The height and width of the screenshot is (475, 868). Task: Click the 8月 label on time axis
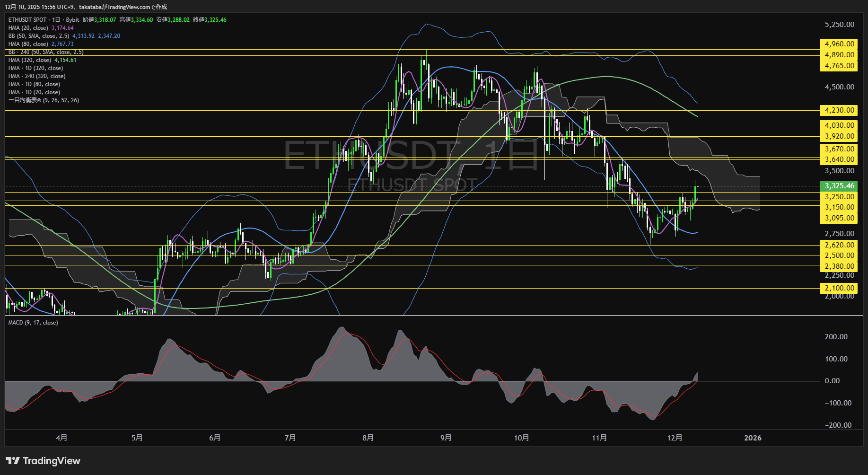click(x=368, y=438)
